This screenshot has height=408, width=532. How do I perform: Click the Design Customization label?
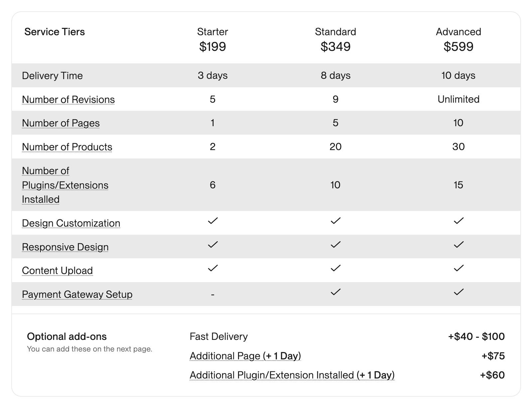pos(71,223)
